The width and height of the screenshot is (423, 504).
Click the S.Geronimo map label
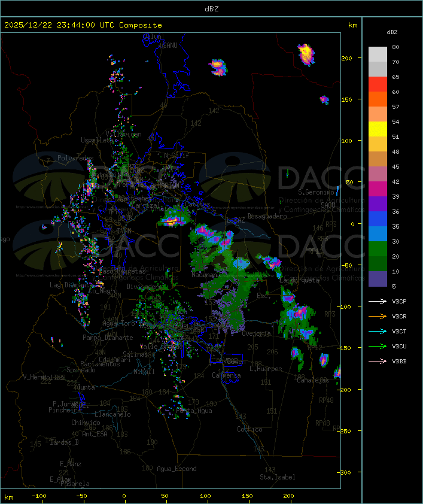pos(316,192)
